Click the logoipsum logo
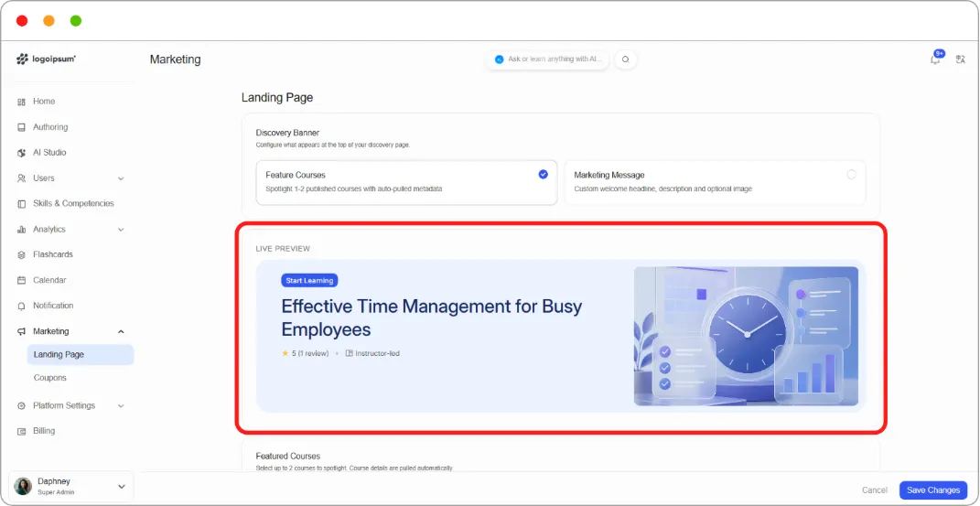 coord(46,59)
